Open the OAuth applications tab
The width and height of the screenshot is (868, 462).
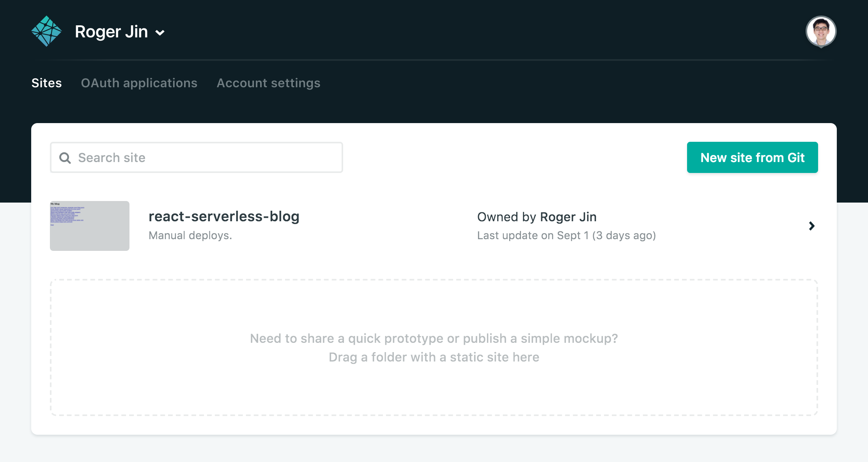coord(139,83)
